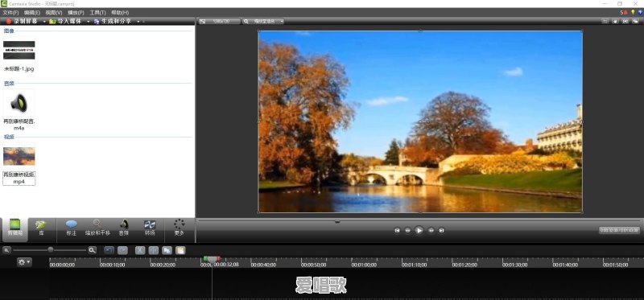
Task: Click the step backward button
Action: pos(407,231)
